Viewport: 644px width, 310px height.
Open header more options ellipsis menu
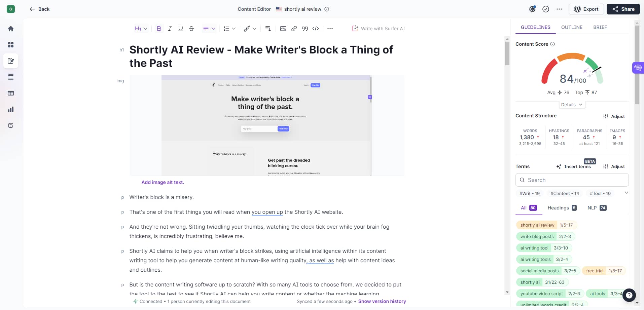click(559, 9)
